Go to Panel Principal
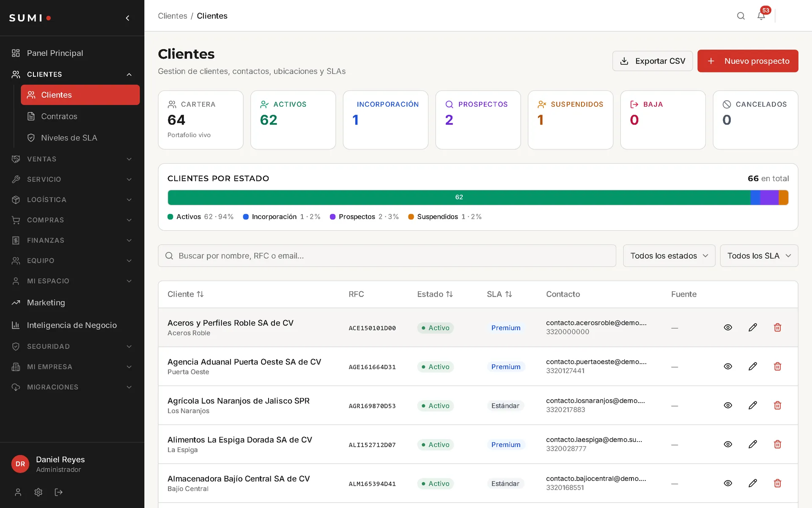 tap(72, 53)
